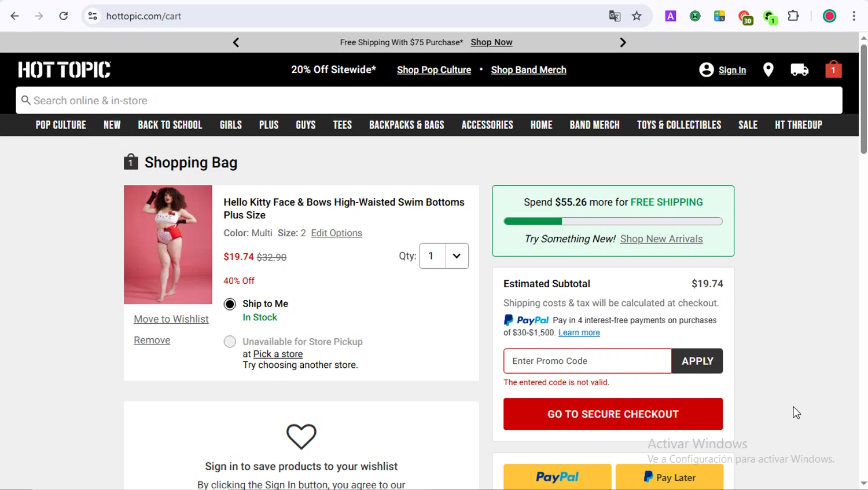Open the colorful grid extension icon
Screen dimensions: 868x490
[x=719, y=16]
